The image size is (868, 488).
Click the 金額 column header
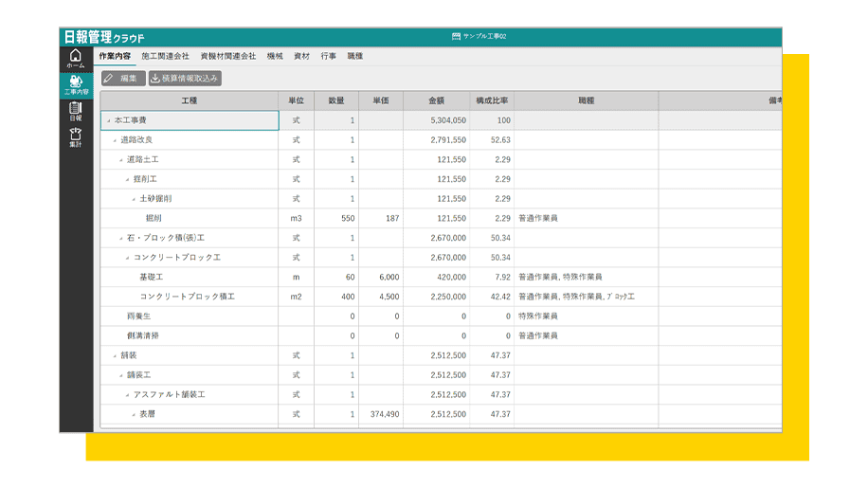(436, 100)
